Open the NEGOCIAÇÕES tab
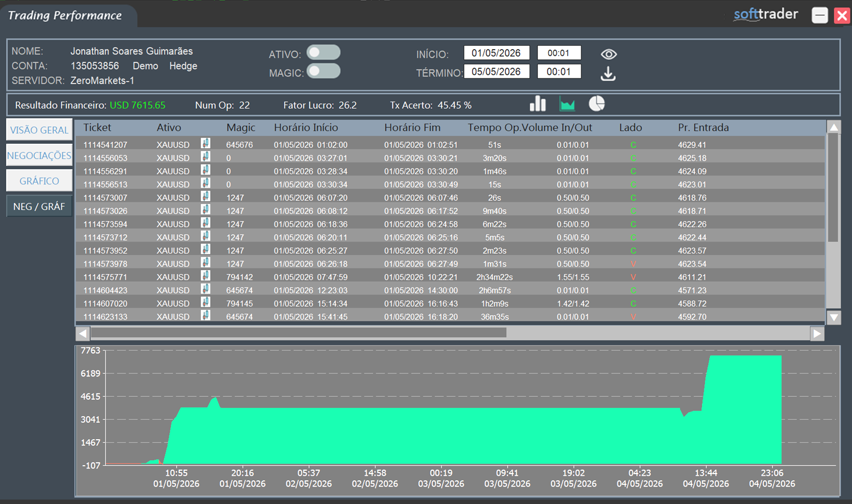This screenshot has height=504, width=852. pos(39,155)
